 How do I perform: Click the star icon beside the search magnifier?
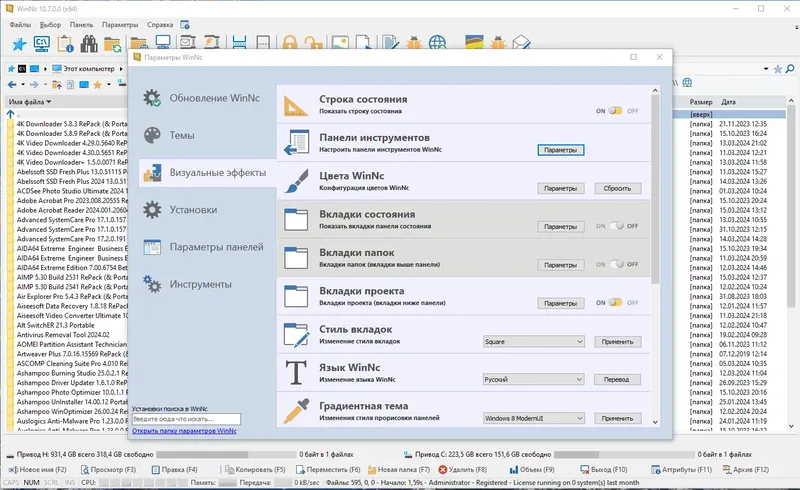(x=778, y=68)
